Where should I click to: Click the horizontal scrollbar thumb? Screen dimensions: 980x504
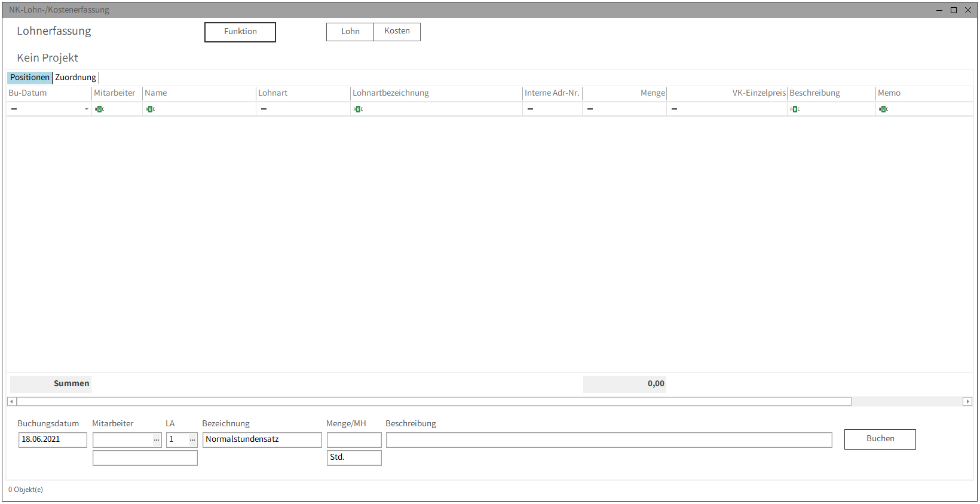click(x=434, y=402)
